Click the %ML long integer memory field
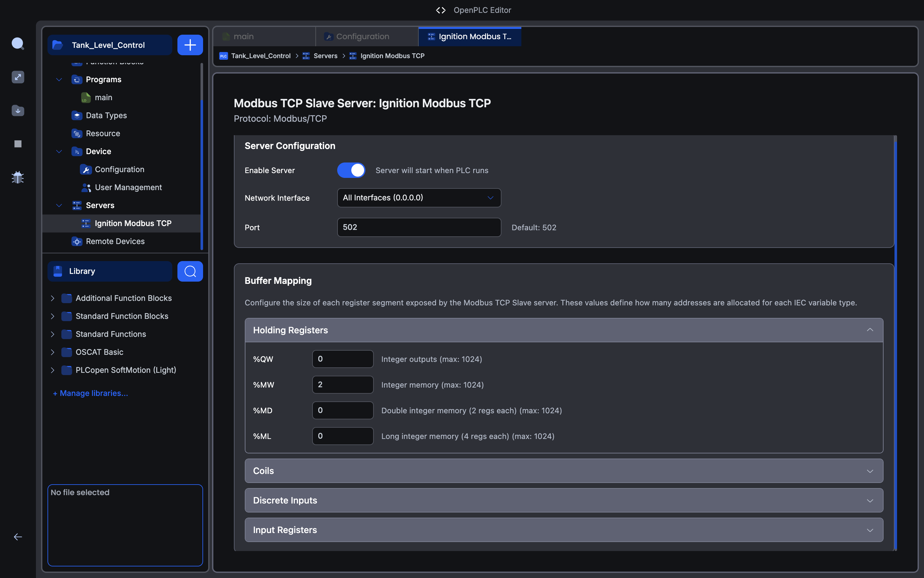The width and height of the screenshot is (924, 578). coord(343,436)
